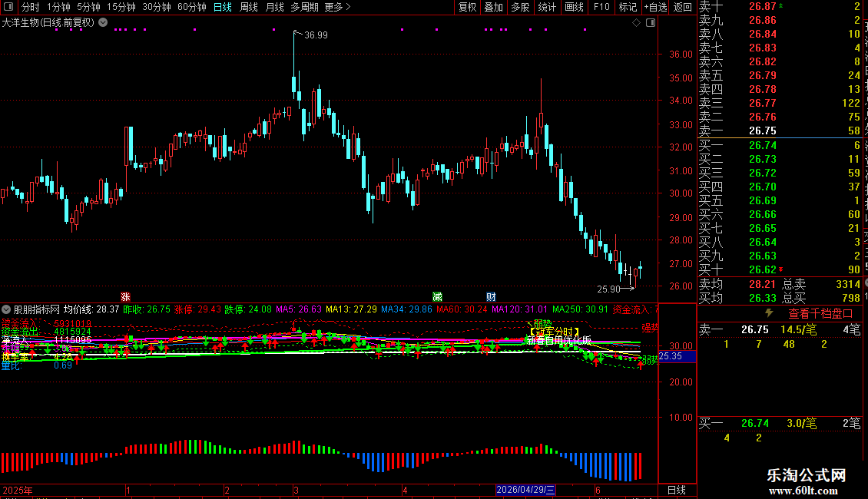The width and height of the screenshot is (868, 499).
Task: Click the 总卖 3314 value
Action: coord(848,284)
